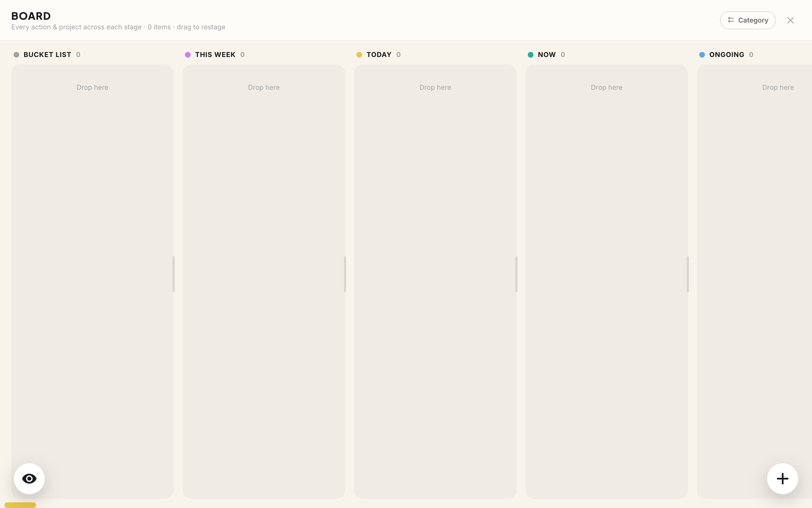Viewport: 812px width, 508px height.
Task: Click the This Week drop area
Action: pos(264,282)
